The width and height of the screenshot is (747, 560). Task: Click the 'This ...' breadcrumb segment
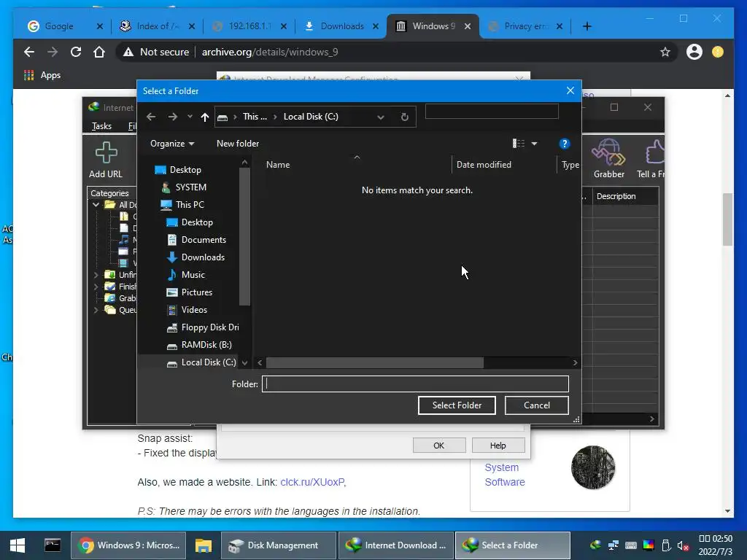pos(255,117)
